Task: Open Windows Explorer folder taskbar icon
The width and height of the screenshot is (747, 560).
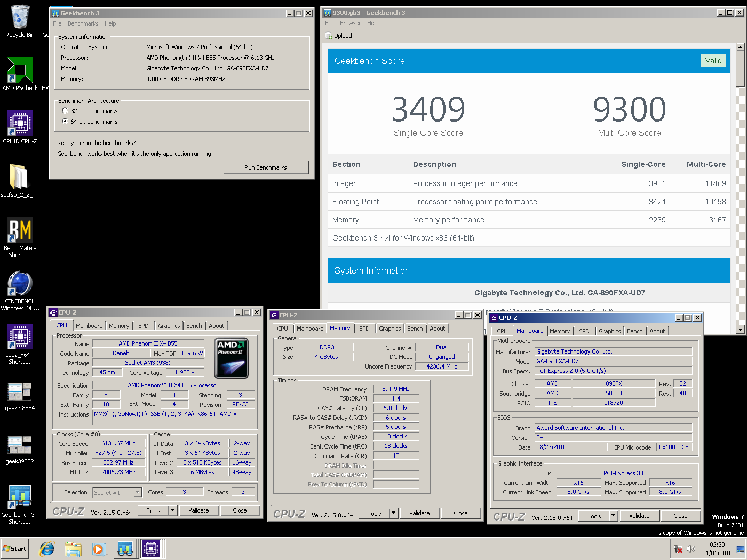Action: [73, 549]
